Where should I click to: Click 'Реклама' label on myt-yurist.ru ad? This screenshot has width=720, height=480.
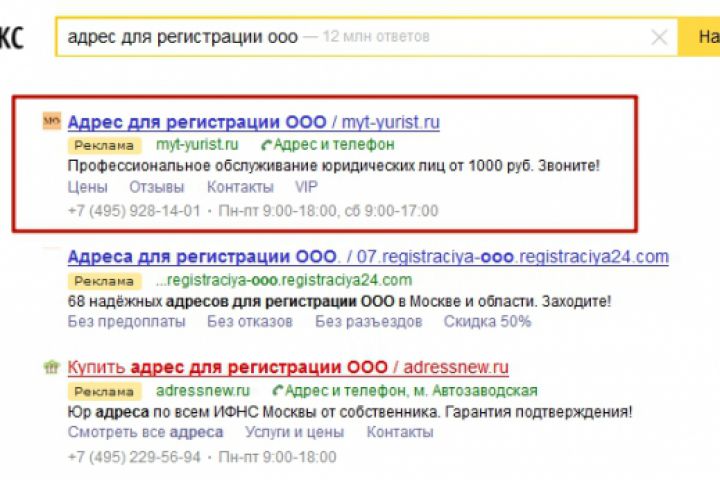(x=104, y=145)
